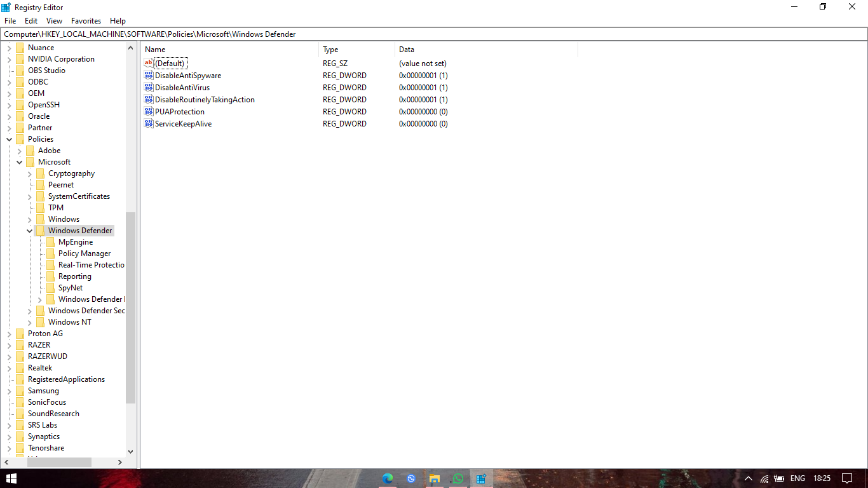Viewport: 868px width, 488px height.
Task: Open the Edit menu
Action: 31,21
